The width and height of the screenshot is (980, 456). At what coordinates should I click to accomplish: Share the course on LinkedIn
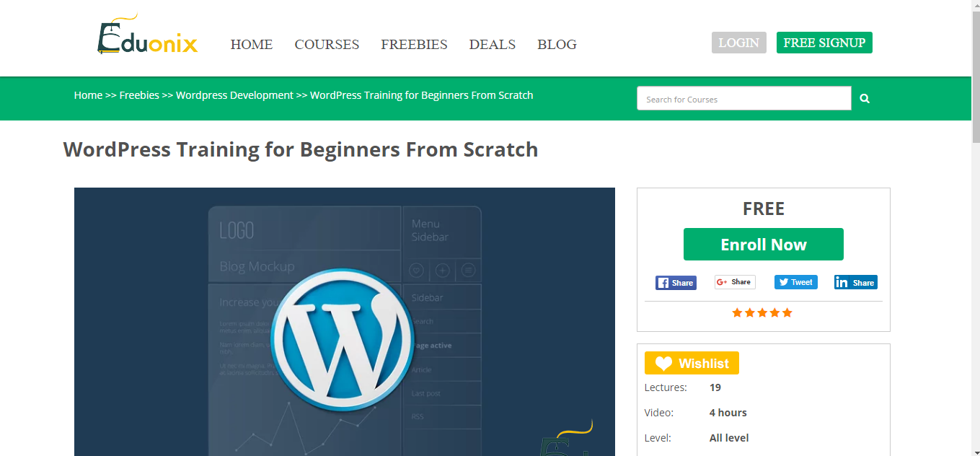[856, 283]
